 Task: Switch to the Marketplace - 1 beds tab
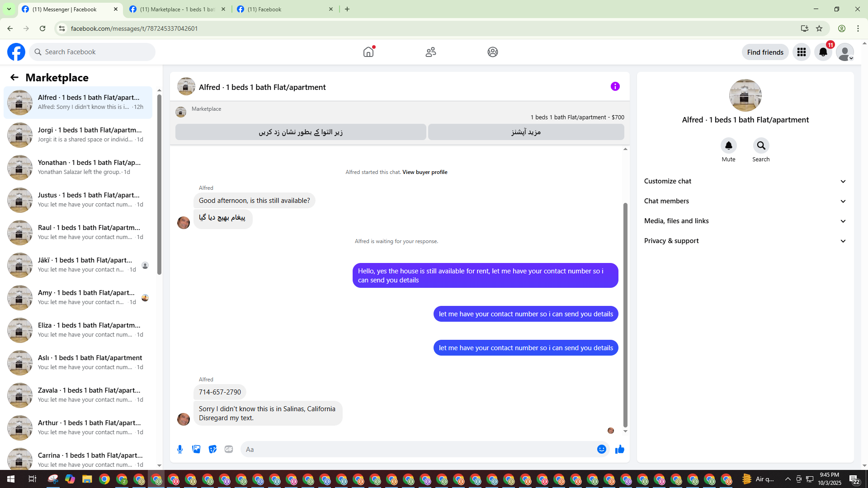177,9
